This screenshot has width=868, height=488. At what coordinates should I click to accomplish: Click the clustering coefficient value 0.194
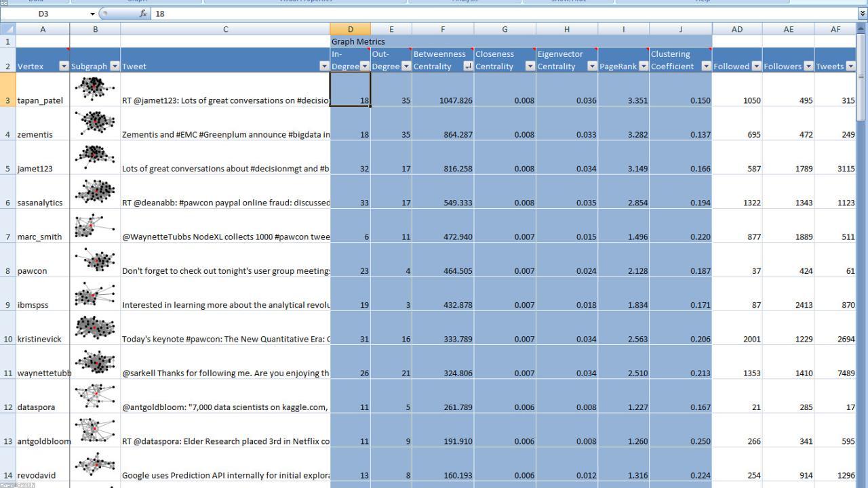click(681, 191)
